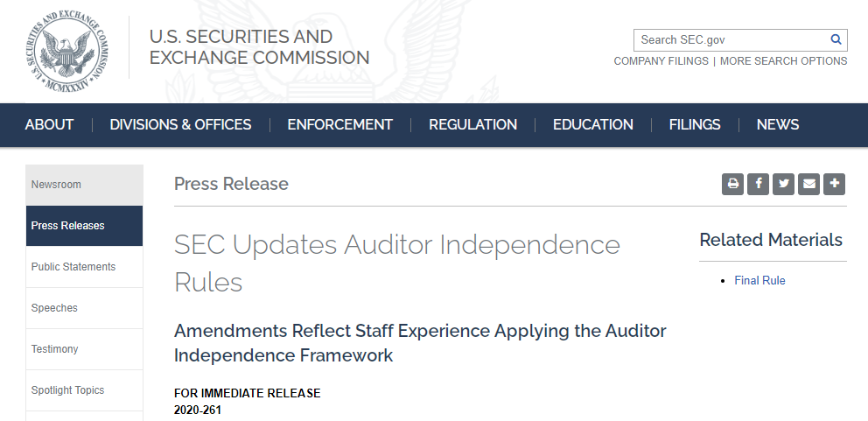This screenshot has width=868, height=421.
Task: Open the News menu
Action: pos(778,125)
